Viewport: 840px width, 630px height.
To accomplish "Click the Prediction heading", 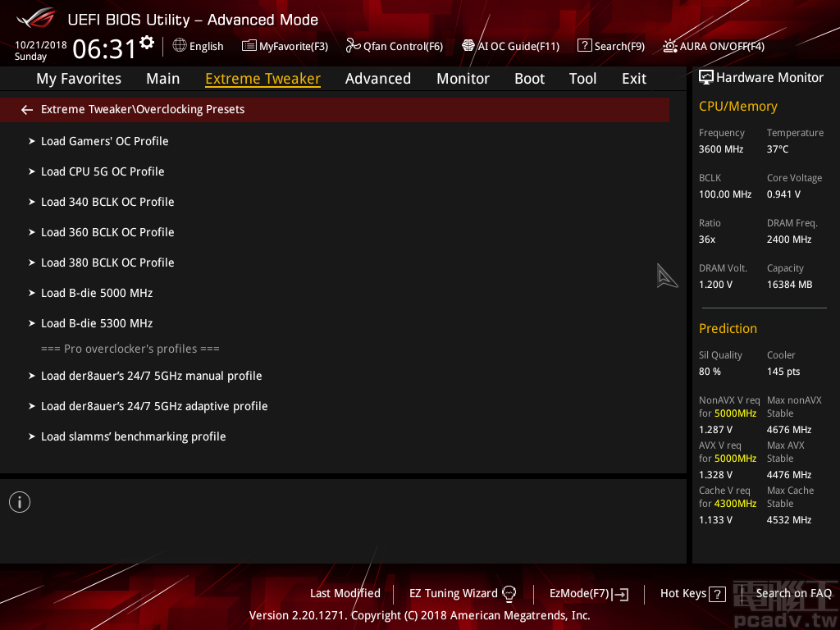I will click(x=728, y=328).
